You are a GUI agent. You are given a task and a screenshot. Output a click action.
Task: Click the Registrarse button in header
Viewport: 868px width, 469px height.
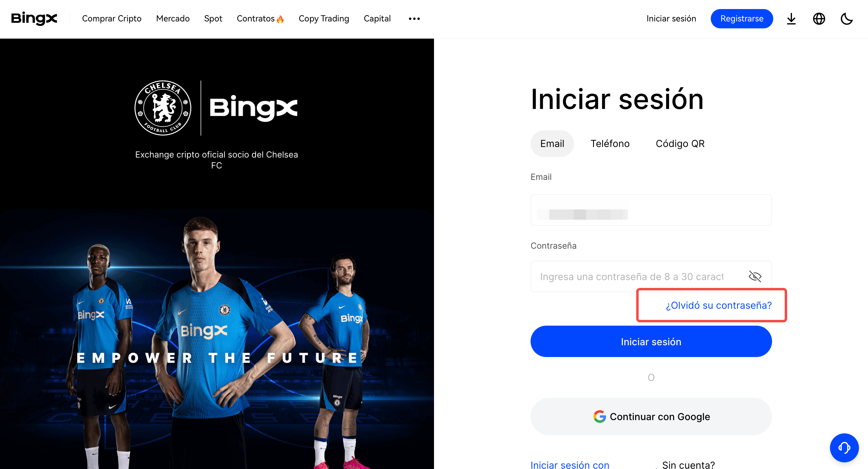742,18
